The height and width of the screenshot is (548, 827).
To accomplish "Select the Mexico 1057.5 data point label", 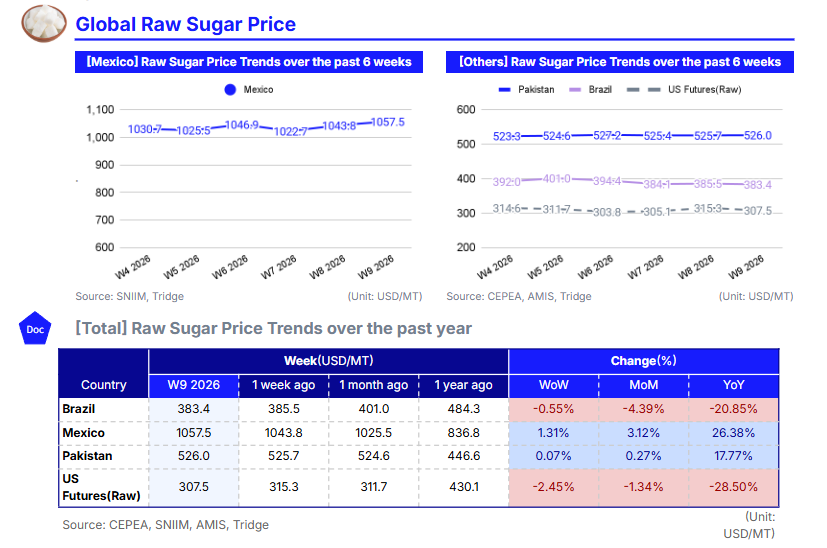I will click(387, 122).
